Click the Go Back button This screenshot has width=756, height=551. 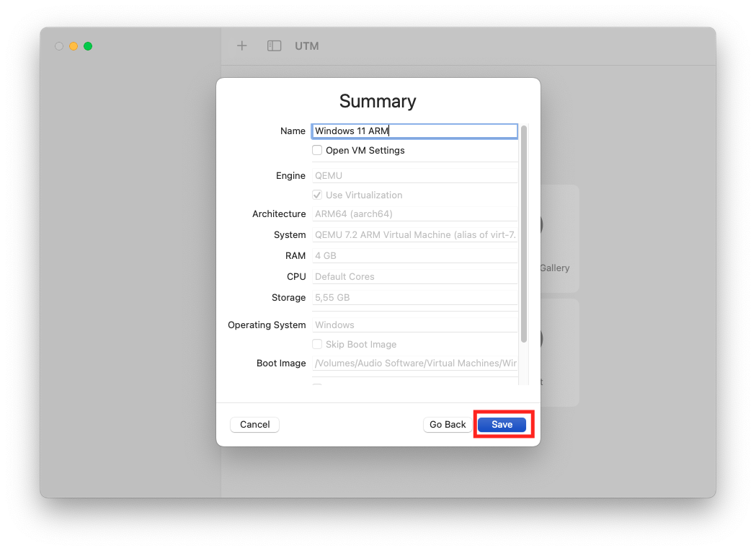pos(448,424)
